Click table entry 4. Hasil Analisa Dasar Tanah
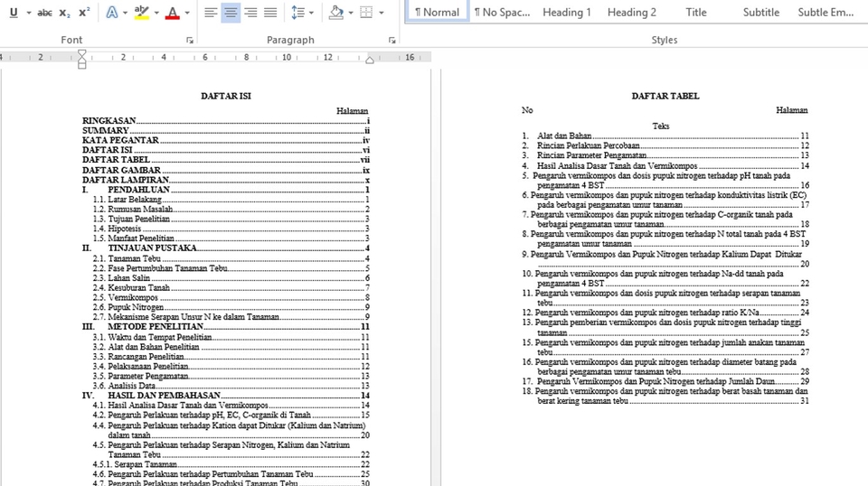868x486 pixels. coord(665,166)
